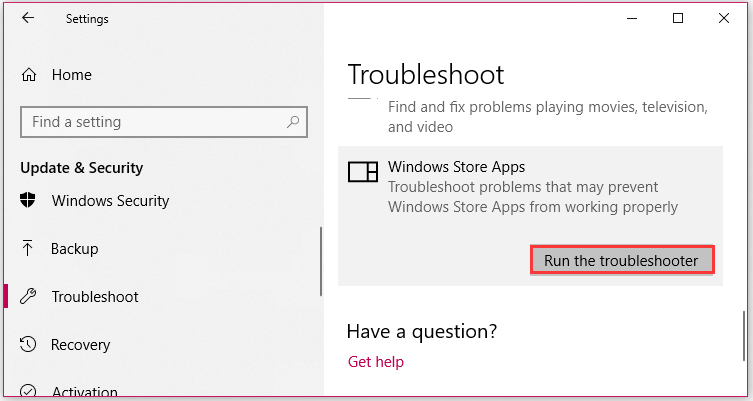Select the Troubleshoot page heading
Screen dimensions: 753x401
[425, 75]
